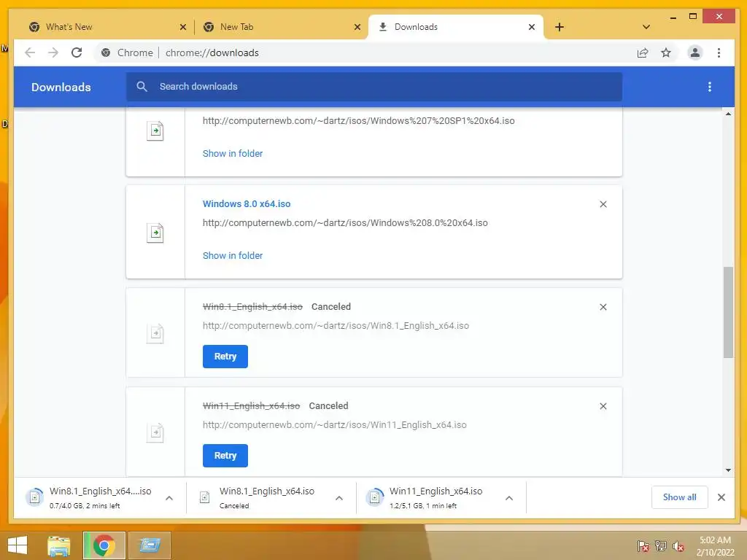Show Windows 7 SP1 iso in folder
The height and width of the screenshot is (560, 747).
(233, 153)
